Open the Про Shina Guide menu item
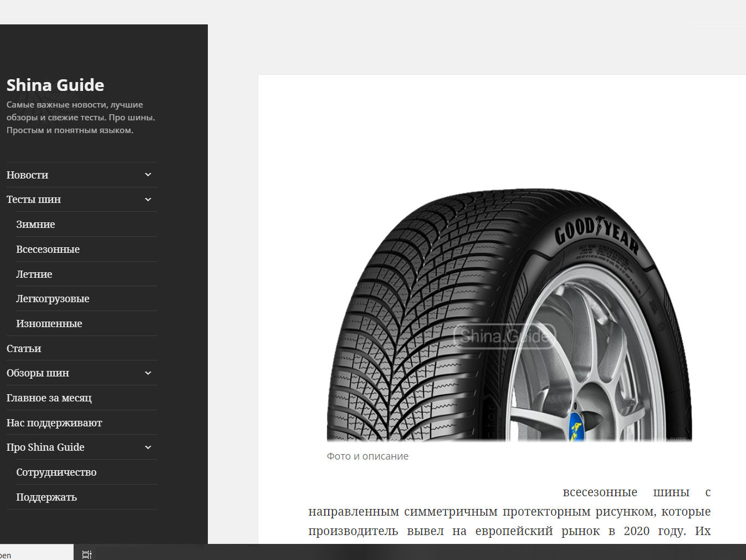Viewport: 746px width, 560px height. [x=45, y=447]
